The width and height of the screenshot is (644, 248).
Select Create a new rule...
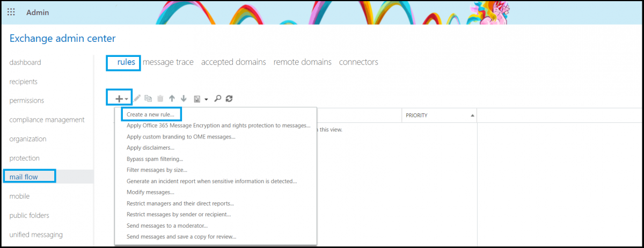(150, 115)
